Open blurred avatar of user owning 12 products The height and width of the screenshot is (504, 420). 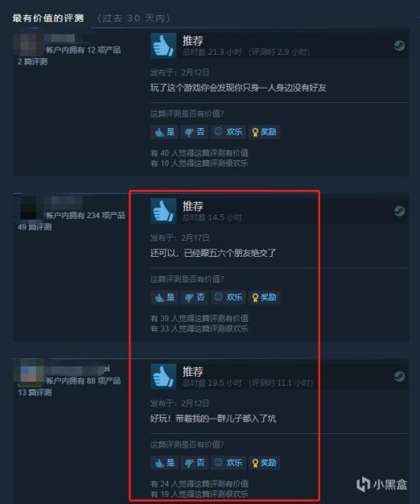(28, 45)
